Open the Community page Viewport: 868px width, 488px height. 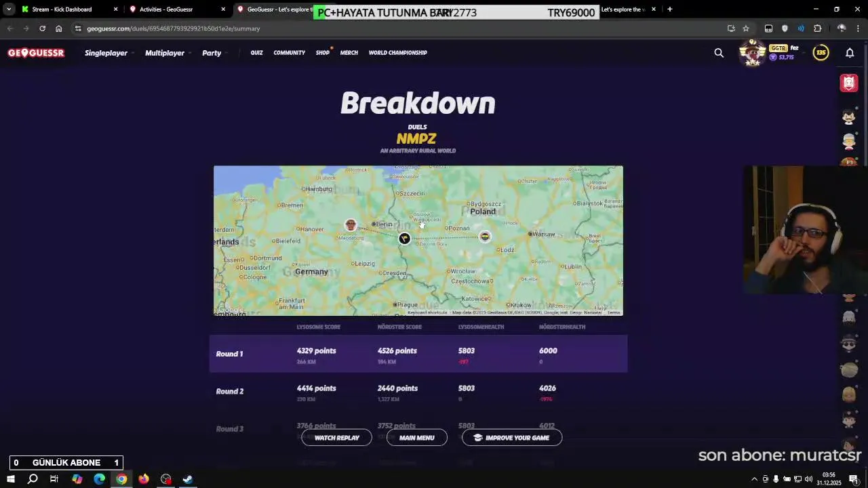click(290, 53)
